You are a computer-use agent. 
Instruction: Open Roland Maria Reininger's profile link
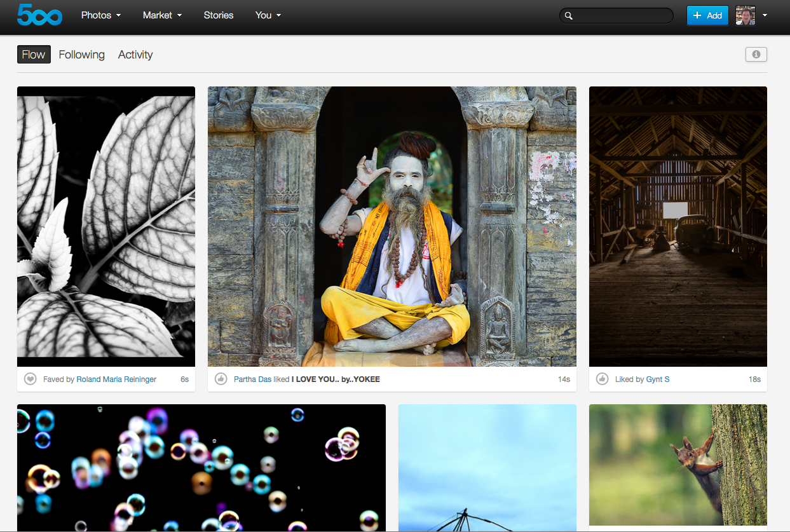point(116,379)
